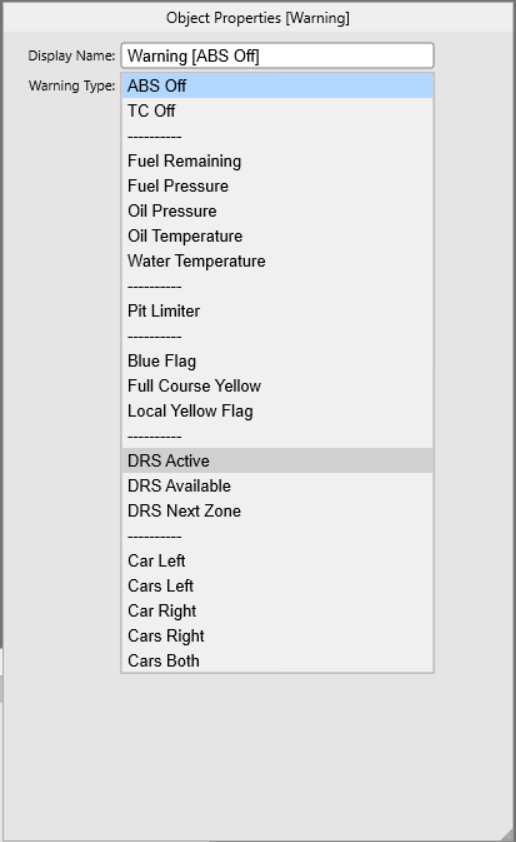
Task: Select ABS Off warning type
Action: [277, 86]
